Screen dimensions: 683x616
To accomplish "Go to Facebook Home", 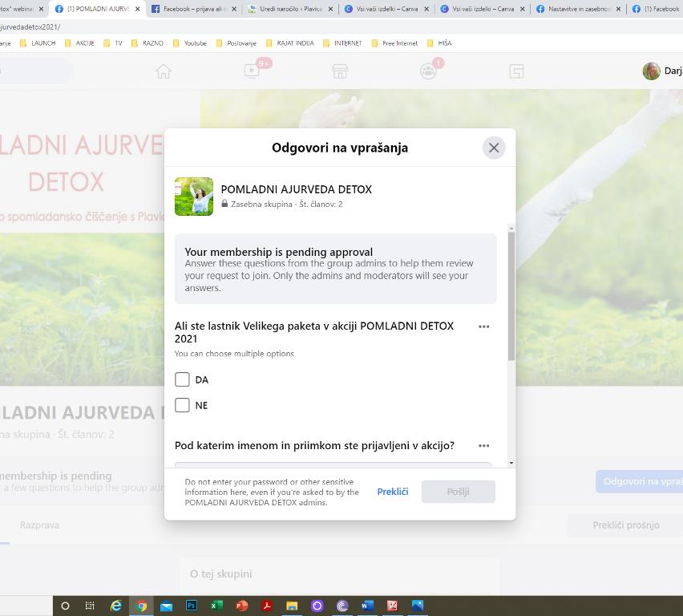I will 164,71.
